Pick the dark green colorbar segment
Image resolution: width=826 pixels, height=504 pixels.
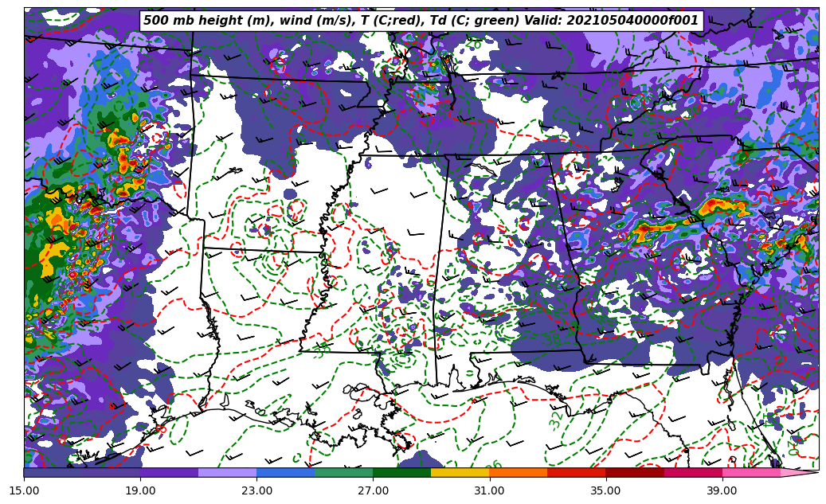tap(401, 472)
